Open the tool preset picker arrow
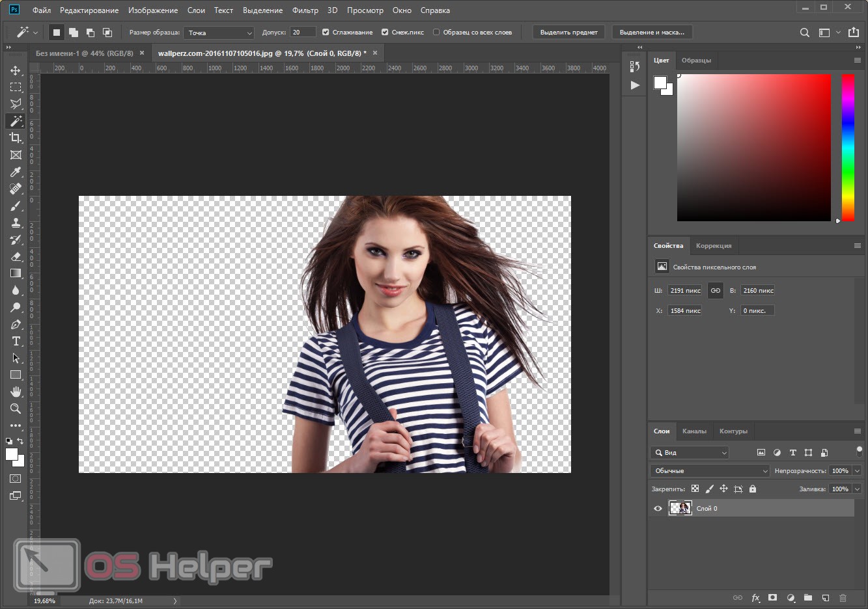The height and width of the screenshot is (609, 868). 35,33
